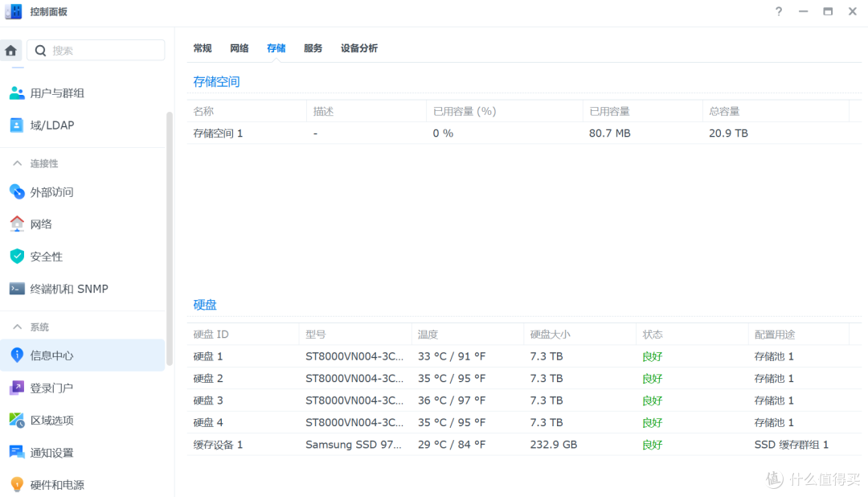The image size is (868, 497).
Task: Switch to the 服务 tab
Action: 313,48
